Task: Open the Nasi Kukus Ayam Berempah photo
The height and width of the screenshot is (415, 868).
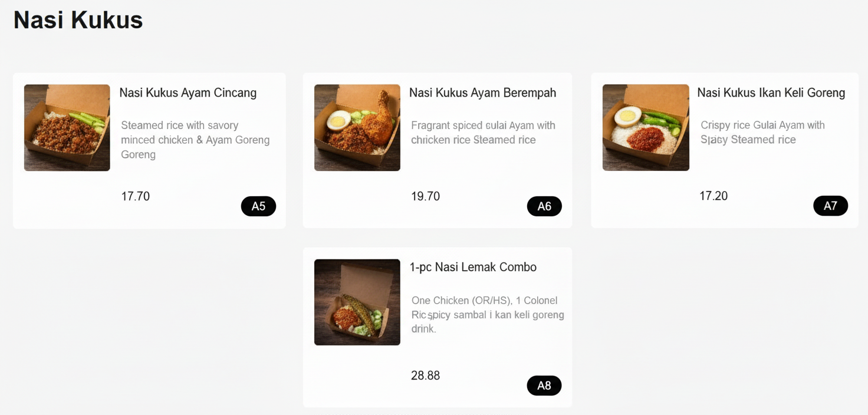Action: click(357, 128)
